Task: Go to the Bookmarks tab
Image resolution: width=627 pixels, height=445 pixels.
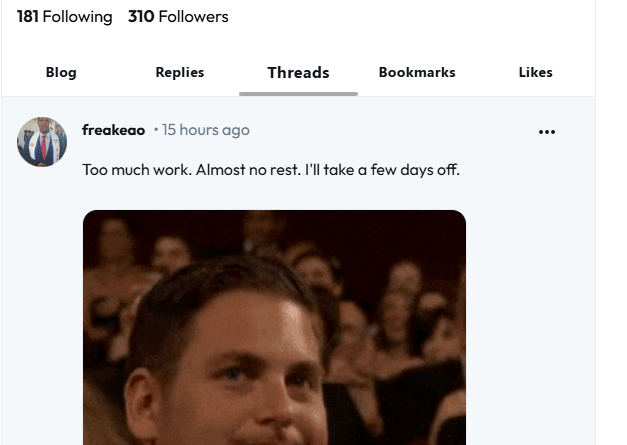Action: click(x=417, y=72)
